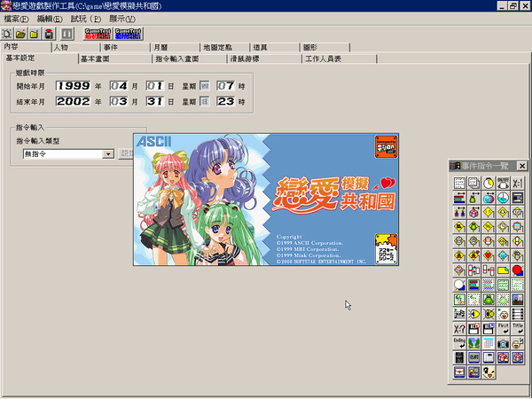Select the X=? variable check icon

click(x=459, y=328)
